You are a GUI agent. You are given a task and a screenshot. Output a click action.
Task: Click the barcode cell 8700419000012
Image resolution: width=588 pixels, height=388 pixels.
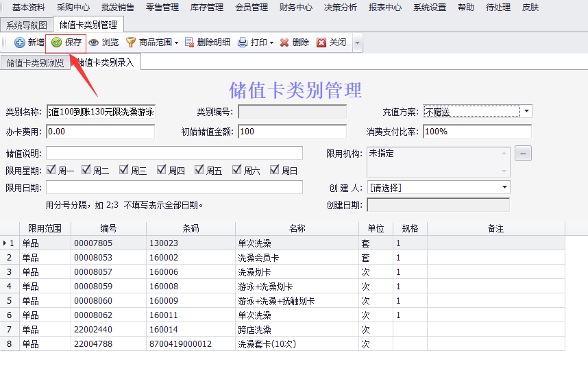click(191, 343)
